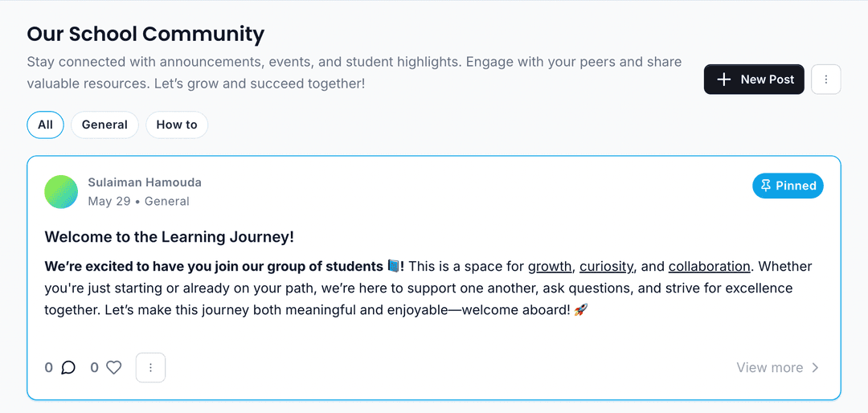Screen dimensions: 868x413
Task: Open Sulaiman Hamouda's author name link
Action: (x=145, y=182)
